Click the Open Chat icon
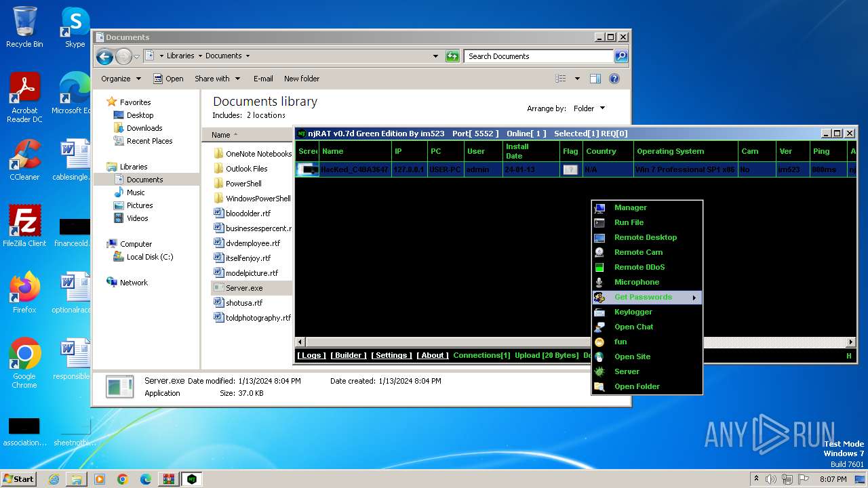The width and height of the screenshot is (868, 488). click(x=599, y=327)
